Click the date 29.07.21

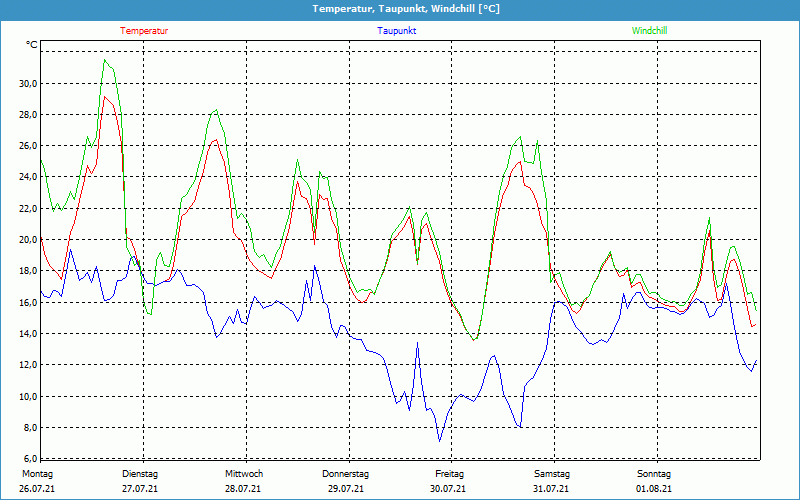point(346,489)
